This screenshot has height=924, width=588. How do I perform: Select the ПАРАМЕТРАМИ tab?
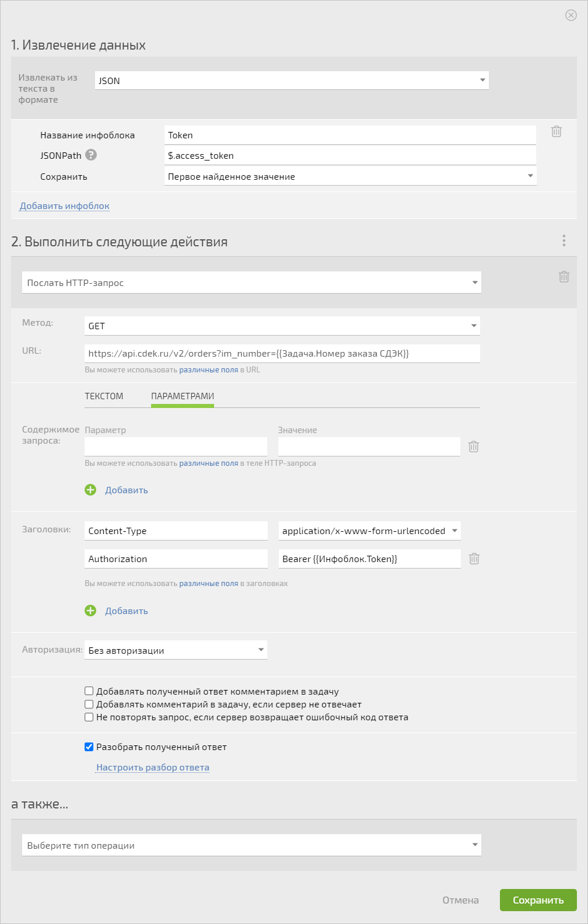[x=183, y=396]
